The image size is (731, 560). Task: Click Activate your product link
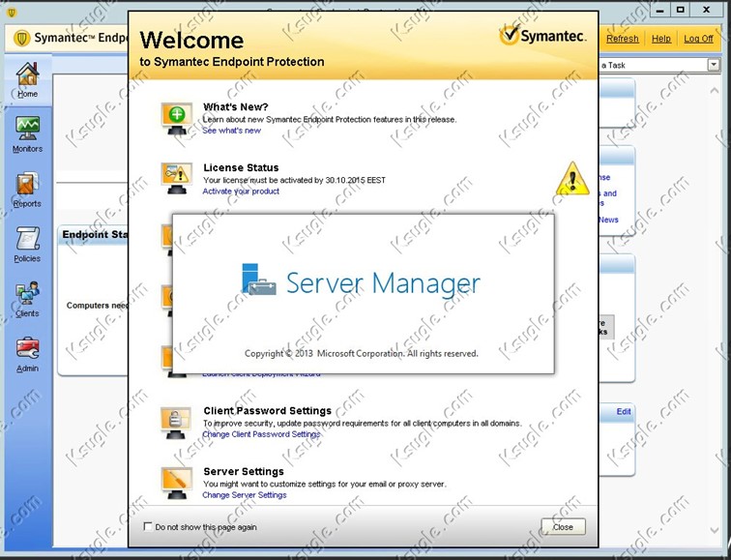pos(241,192)
